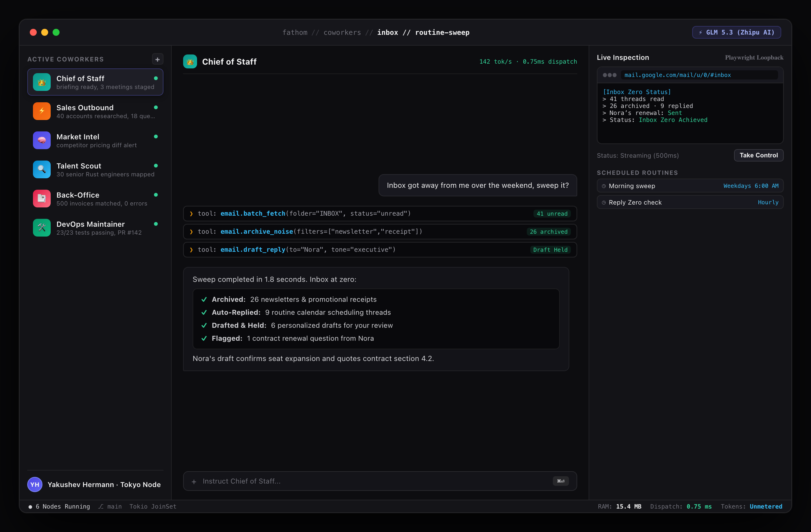Click the clock icon beside Reply Zero check
The width and height of the screenshot is (811, 532).
[604, 202]
